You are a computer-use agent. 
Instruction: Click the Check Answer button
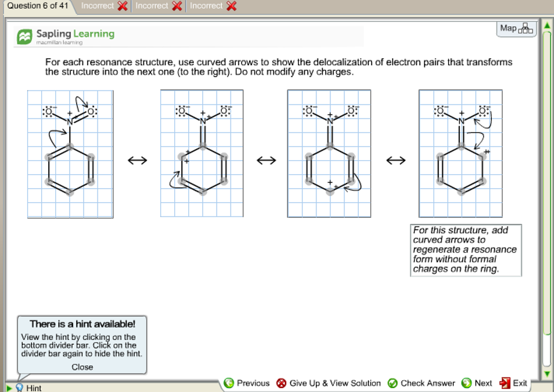[421, 383]
